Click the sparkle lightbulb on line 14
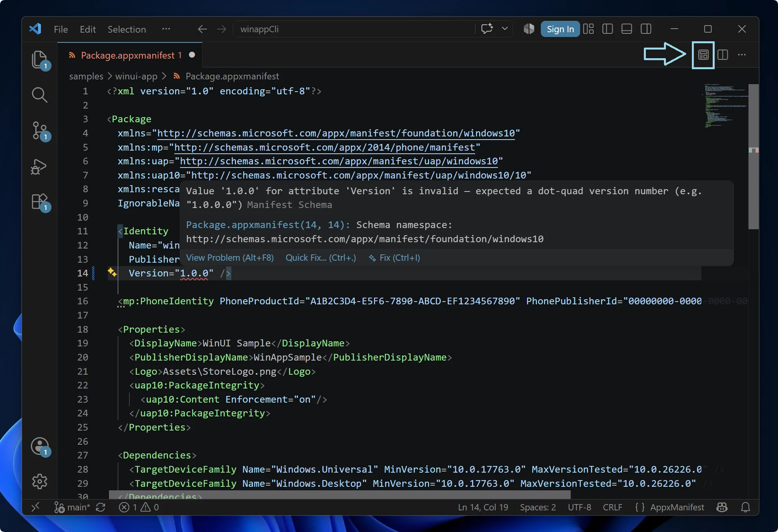This screenshot has height=532, width=778. [112, 272]
